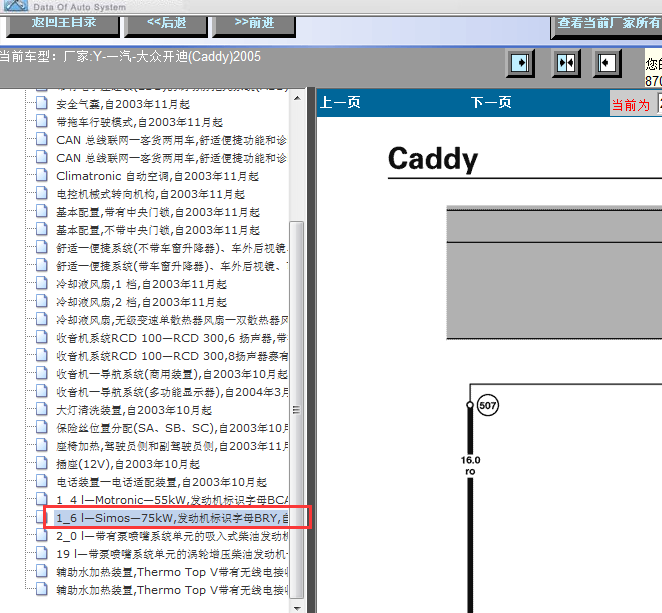Click the Caddy heading in the diagram
The height and width of the screenshot is (613, 662).
click(433, 159)
